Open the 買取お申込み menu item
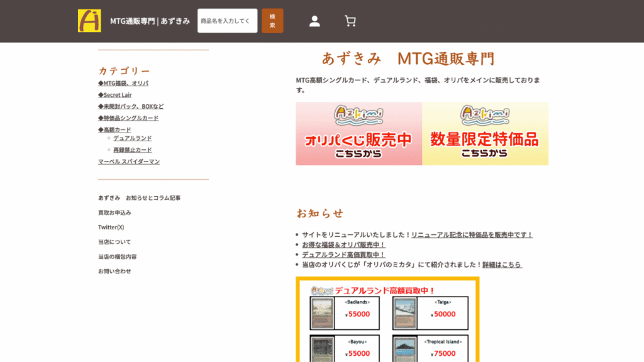Screen dimensions: 644x362 (x=114, y=212)
